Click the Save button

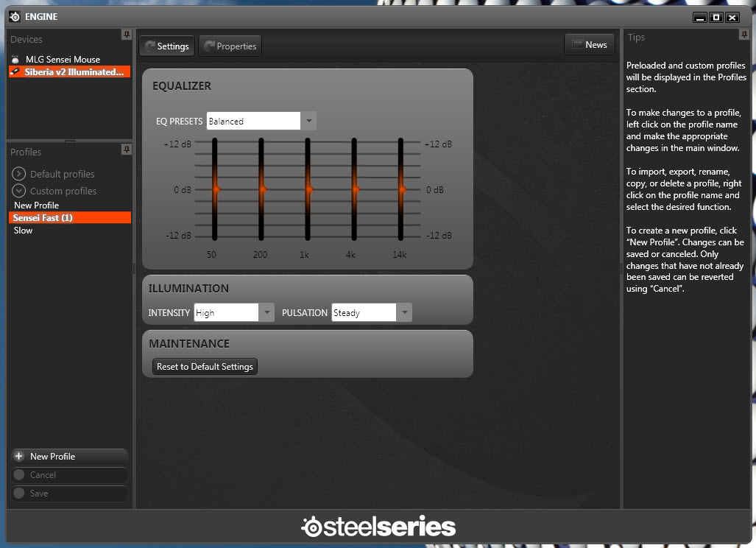point(70,493)
